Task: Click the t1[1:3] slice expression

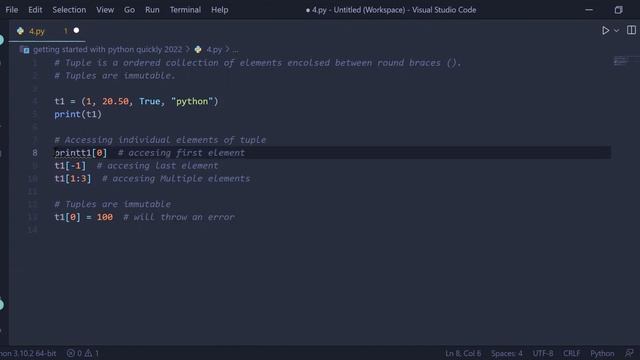Action: point(73,179)
